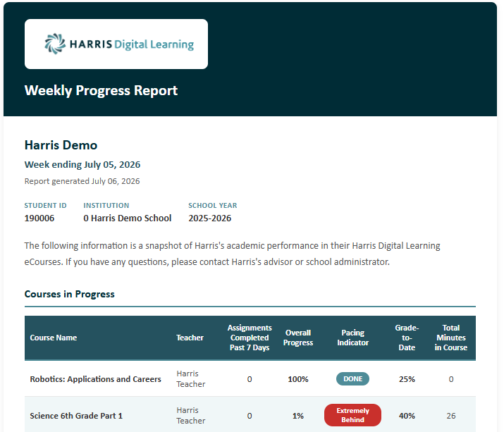This screenshot has width=504, height=432.
Task: Click the Courses in Progress heading
Action: click(x=69, y=294)
